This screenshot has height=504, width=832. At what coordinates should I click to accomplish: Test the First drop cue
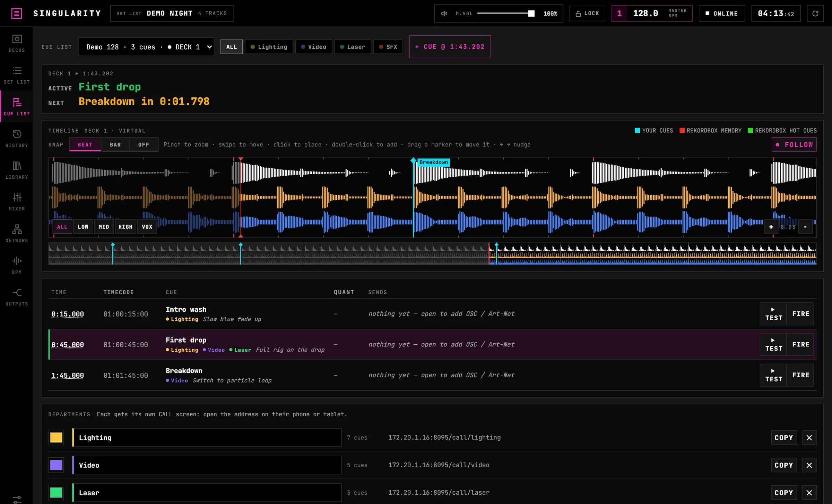point(773,345)
